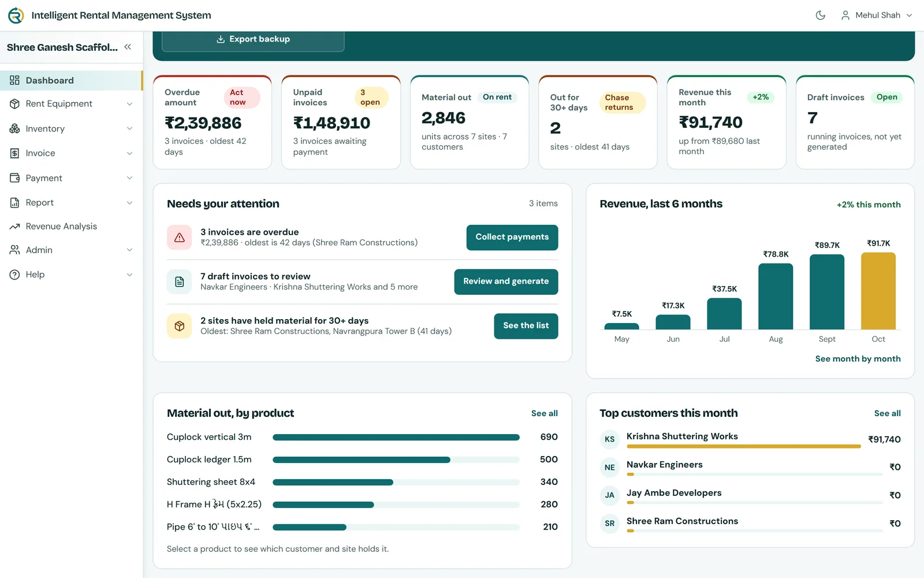Image resolution: width=924 pixels, height=578 pixels.
Task: Click the Invoice receipt icon
Action: (x=14, y=153)
